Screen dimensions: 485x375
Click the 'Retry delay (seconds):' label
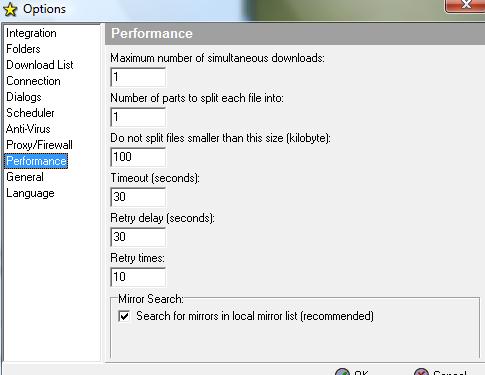pyautogui.click(x=162, y=218)
